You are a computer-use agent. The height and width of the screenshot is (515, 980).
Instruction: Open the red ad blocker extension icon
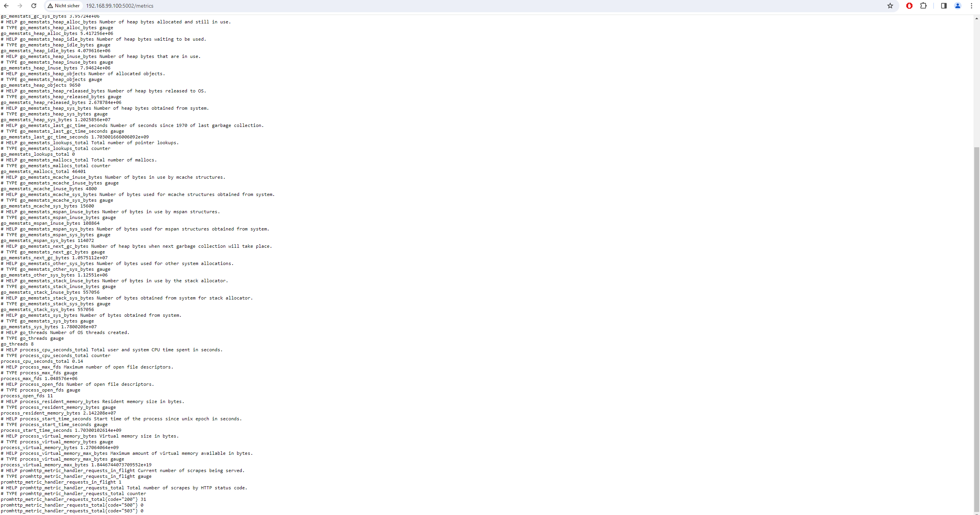(x=909, y=6)
